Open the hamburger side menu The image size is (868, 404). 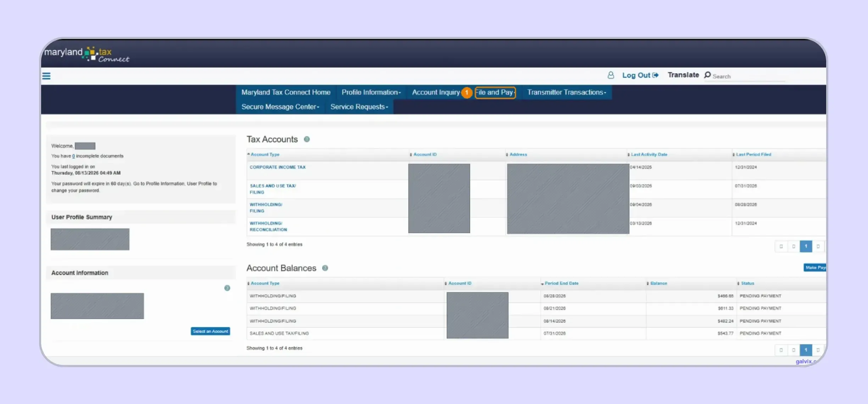pos(46,76)
